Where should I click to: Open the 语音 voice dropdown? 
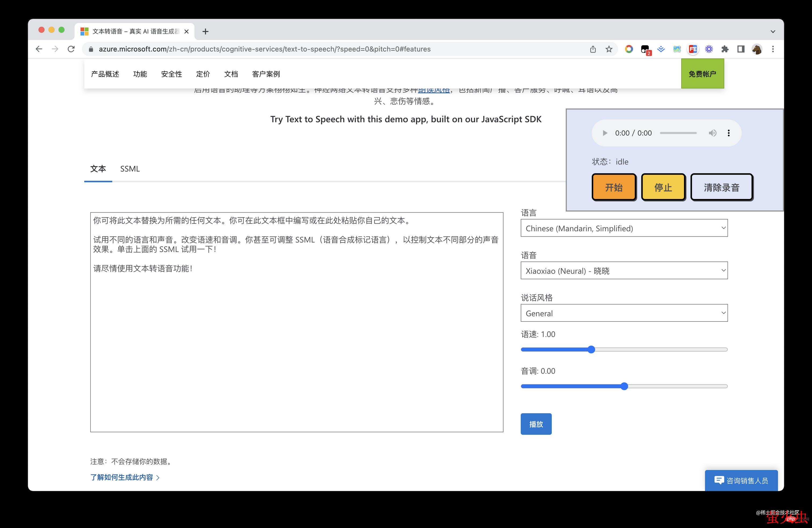pyautogui.click(x=624, y=271)
